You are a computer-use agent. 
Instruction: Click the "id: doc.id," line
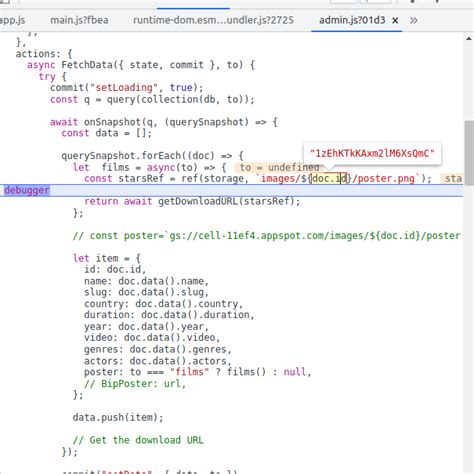click(x=115, y=269)
